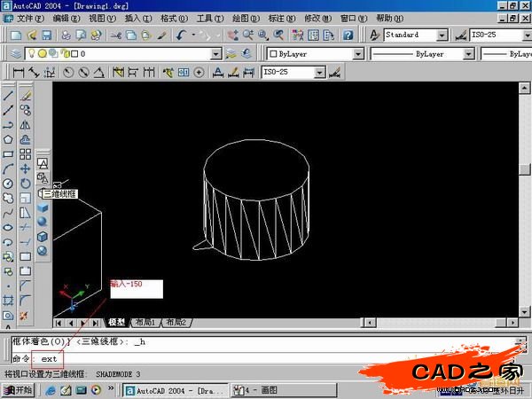Click the 开始 Start button
532x399 pixels.
pyautogui.click(x=18, y=389)
